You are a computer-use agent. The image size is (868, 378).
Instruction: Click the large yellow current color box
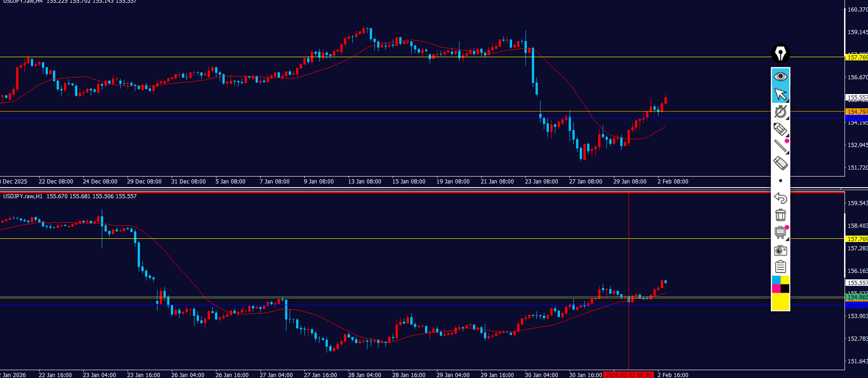(780, 302)
